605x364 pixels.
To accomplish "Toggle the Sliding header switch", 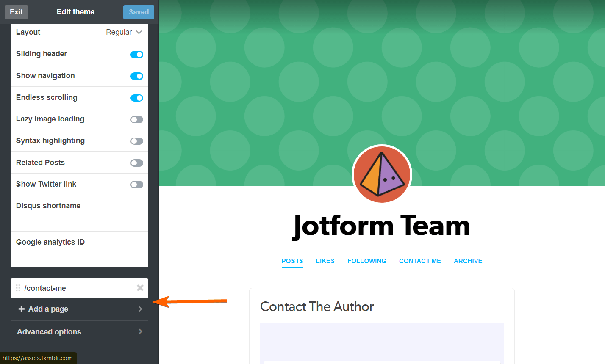I will click(137, 54).
